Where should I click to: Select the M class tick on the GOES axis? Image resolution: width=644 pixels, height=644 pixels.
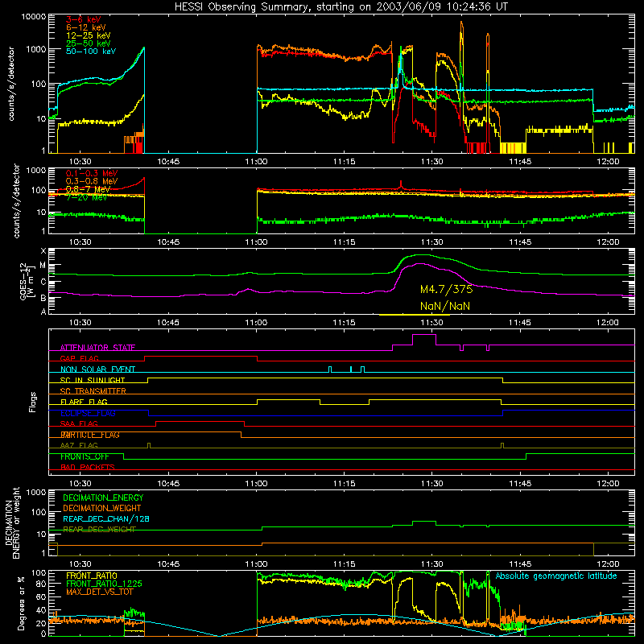click(x=43, y=266)
